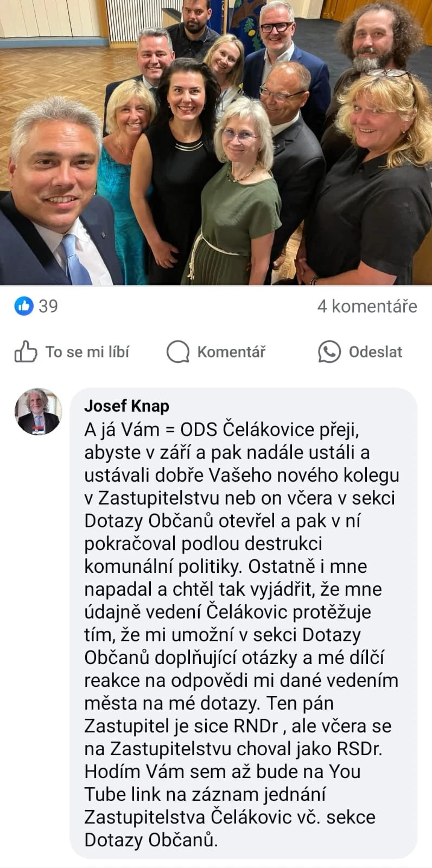
Task: Tap the thumbs-up icon to like post
Action: click(x=26, y=352)
